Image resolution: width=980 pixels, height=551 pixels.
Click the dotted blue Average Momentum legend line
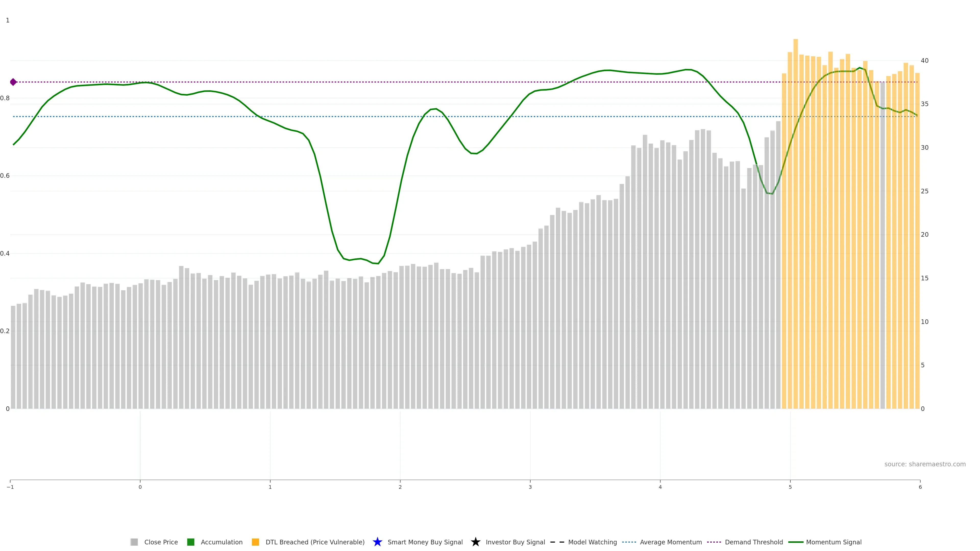pos(629,542)
